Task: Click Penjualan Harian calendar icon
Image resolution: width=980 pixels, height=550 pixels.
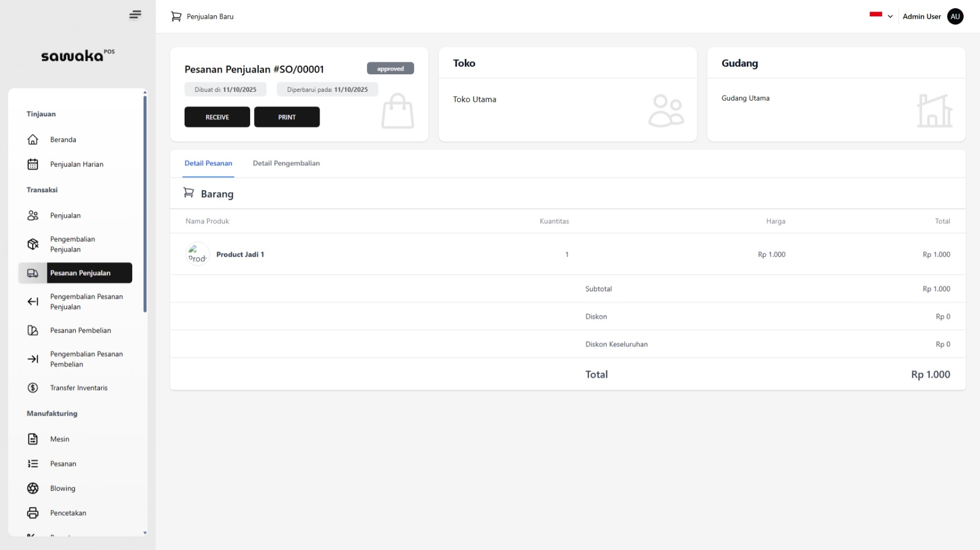Action: (x=33, y=164)
